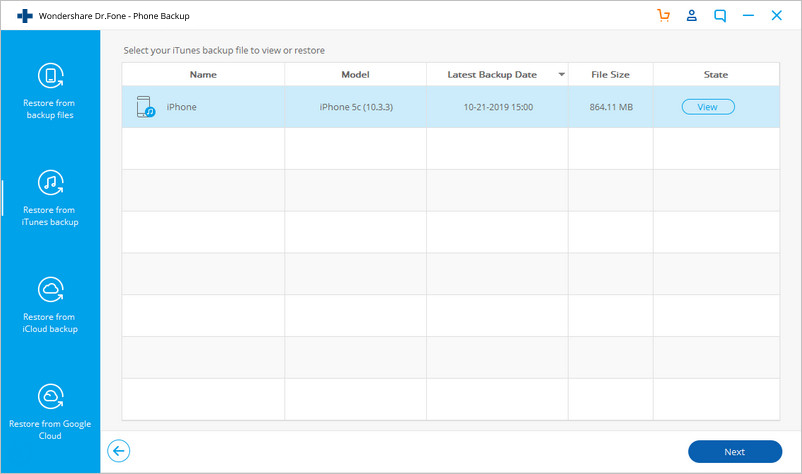Click the Next button
Image resolution: width=802 pixels, height=474 pixels.
(734, 452)
